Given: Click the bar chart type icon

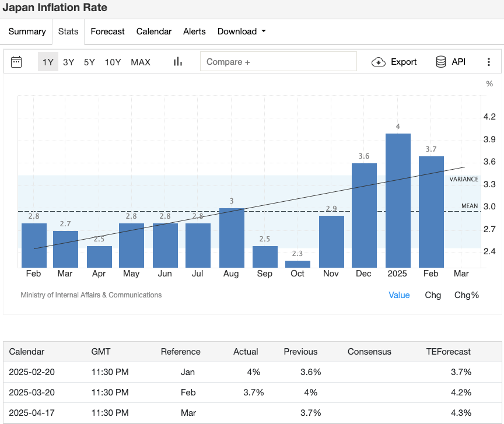Looking at the screenshot, I should click(178, 62).
